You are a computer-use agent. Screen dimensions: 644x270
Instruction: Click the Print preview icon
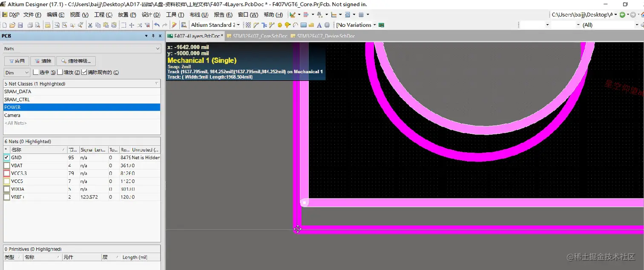click(37, 25)
